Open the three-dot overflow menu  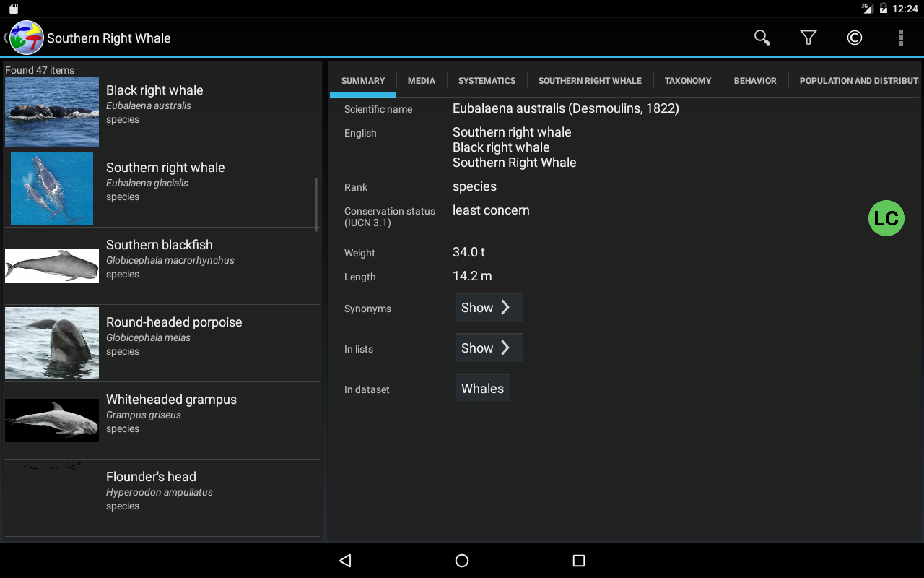pos(901,38)
